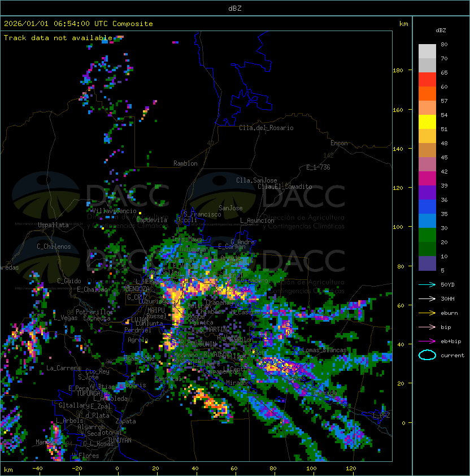Select the light gray 80 dBZ legend swatch
The image size is (470, 476).
(427, 51)
